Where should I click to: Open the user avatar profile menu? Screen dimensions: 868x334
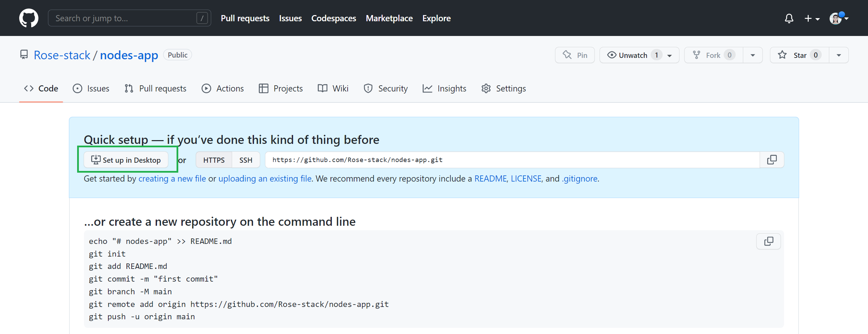(839, 18)
